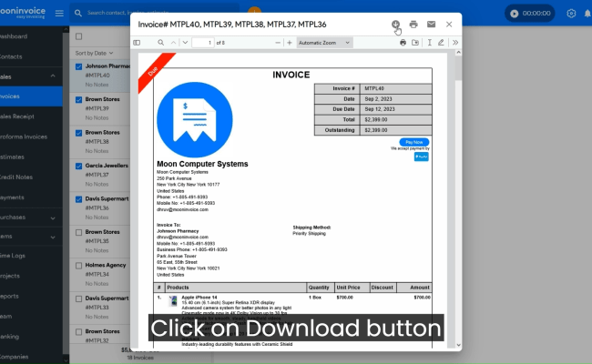592x364 pixels.
Task: Zoom out with the minus button
Action: click(278, 43)
